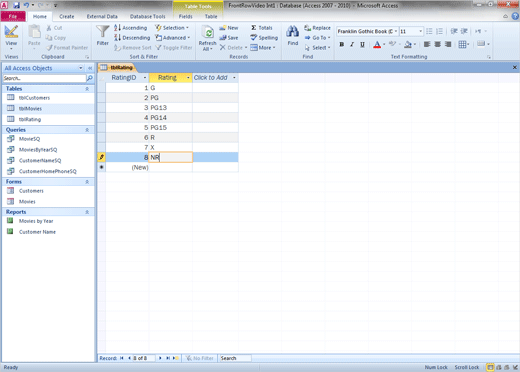Viewport: 520px width, 372px height.
Task: Click Toggle Filter
Action: pos(174,48)
